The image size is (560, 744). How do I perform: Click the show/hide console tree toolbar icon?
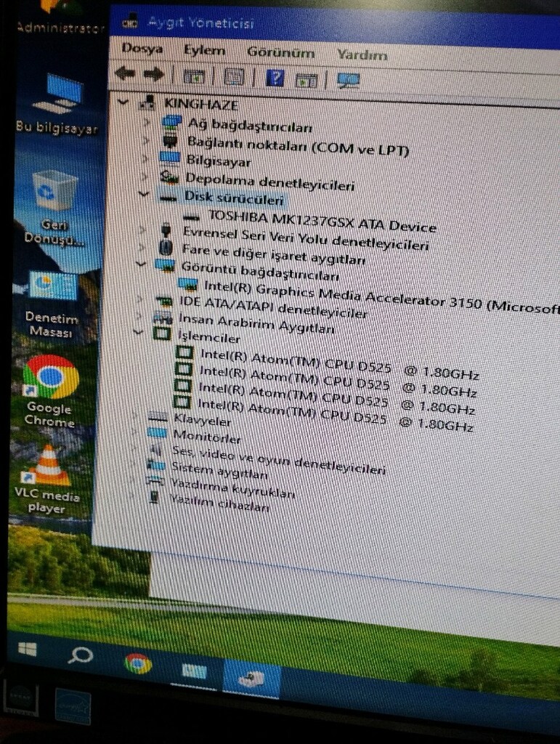click(x=193, y=76)
